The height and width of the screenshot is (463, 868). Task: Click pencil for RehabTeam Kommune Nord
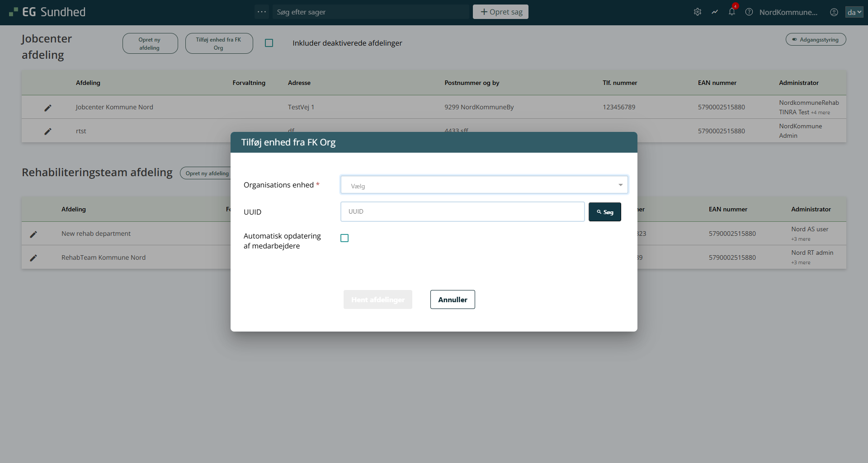click(33, 257)
